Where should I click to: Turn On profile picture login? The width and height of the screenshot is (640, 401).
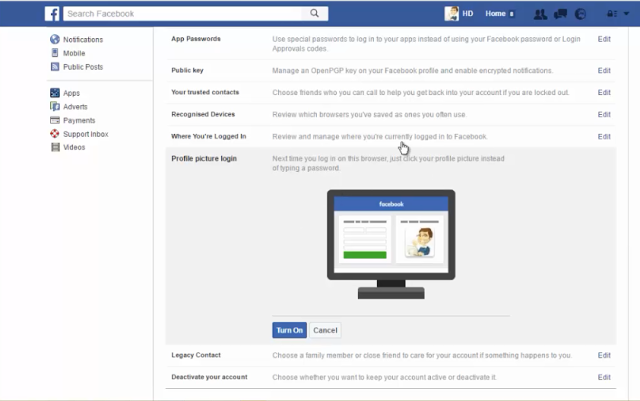[x=289, y=330]
